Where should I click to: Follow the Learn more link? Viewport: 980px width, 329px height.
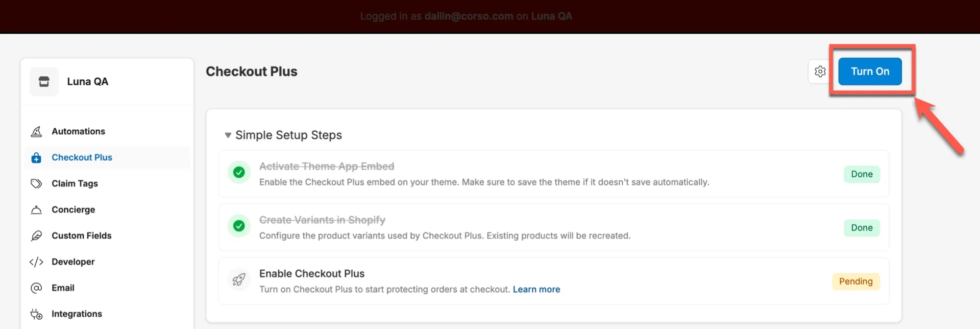point(536,289)
